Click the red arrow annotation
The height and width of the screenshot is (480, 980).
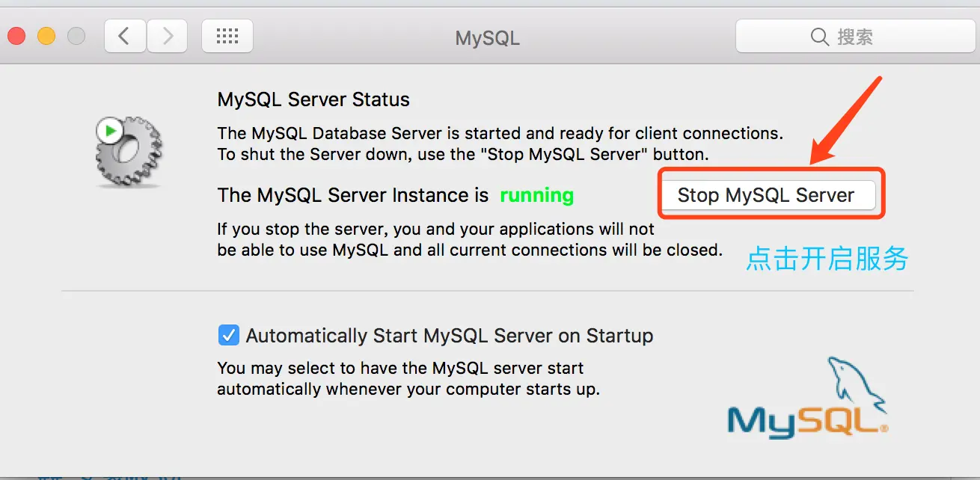coord(847,121)
